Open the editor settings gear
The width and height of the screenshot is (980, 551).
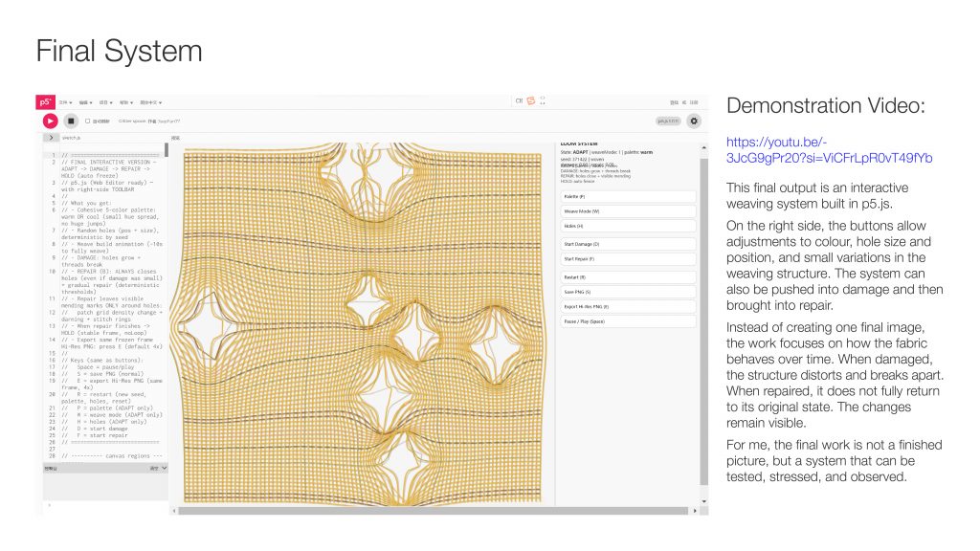[694, 121]
